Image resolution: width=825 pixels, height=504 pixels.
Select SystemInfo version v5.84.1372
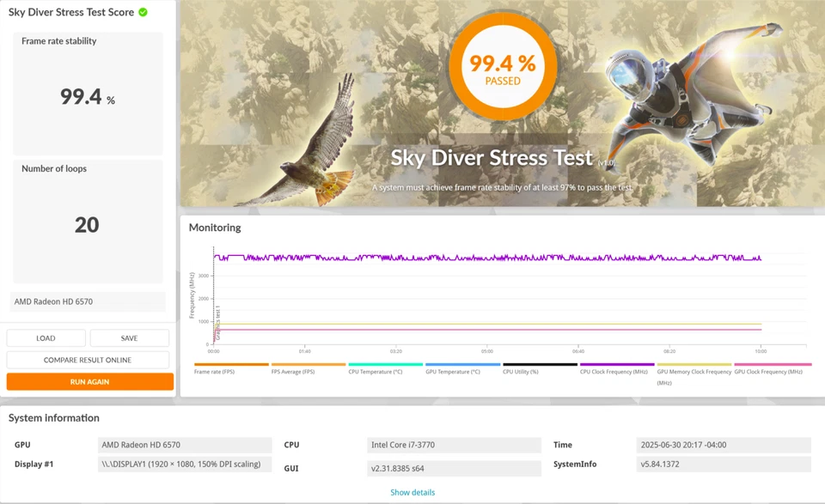[724, 464]
